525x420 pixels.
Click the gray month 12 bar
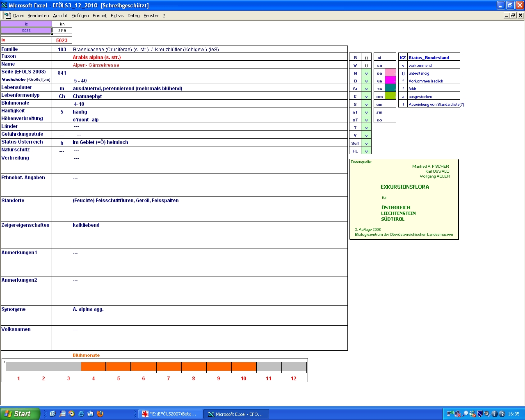[294, 367]
